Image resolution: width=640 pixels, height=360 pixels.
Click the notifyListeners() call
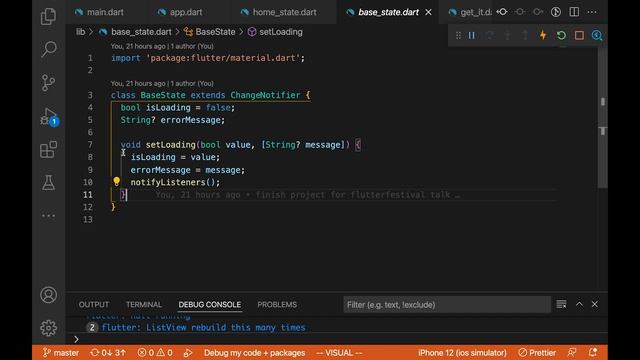[x=175, y=182]
